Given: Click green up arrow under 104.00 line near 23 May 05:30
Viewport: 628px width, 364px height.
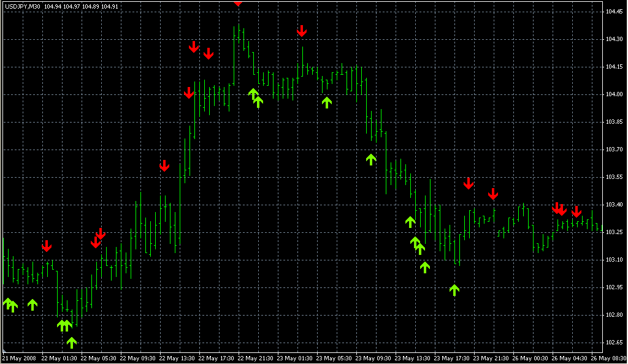Looking at the screenshot, I should [327, 102].
